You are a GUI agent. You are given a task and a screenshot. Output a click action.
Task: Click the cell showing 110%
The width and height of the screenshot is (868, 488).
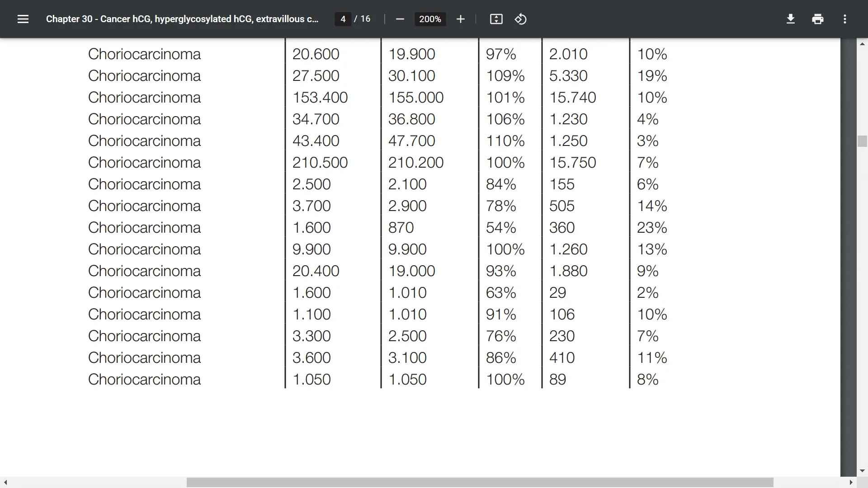point(505,141)
